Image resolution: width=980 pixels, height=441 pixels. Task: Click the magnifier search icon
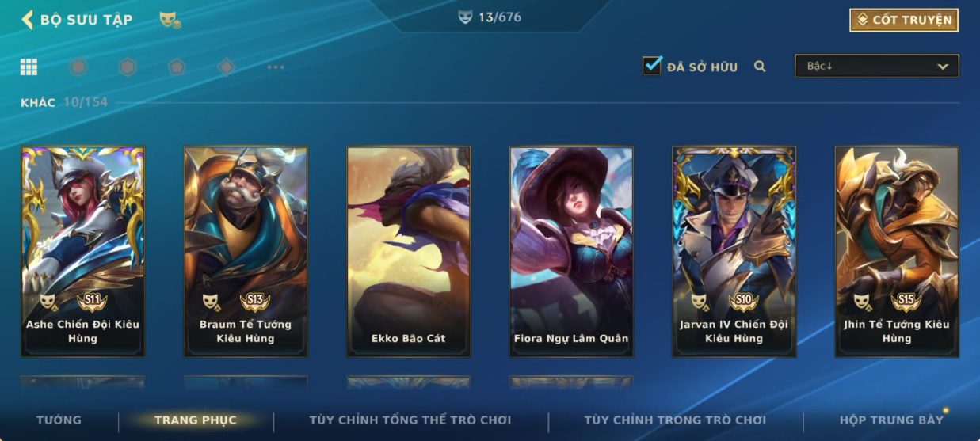pos(760,67)
